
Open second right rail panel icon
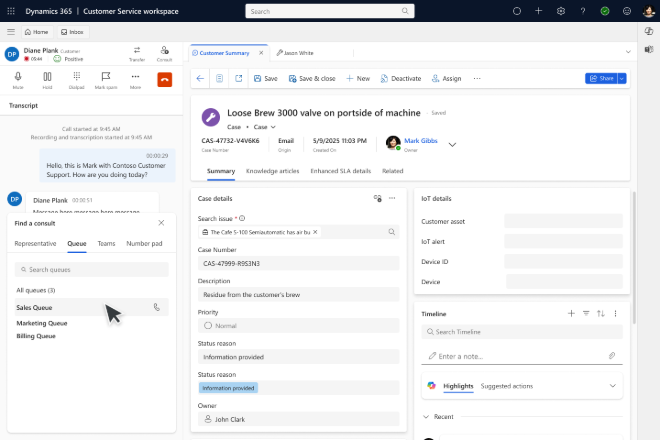click(x=649, y=50)
